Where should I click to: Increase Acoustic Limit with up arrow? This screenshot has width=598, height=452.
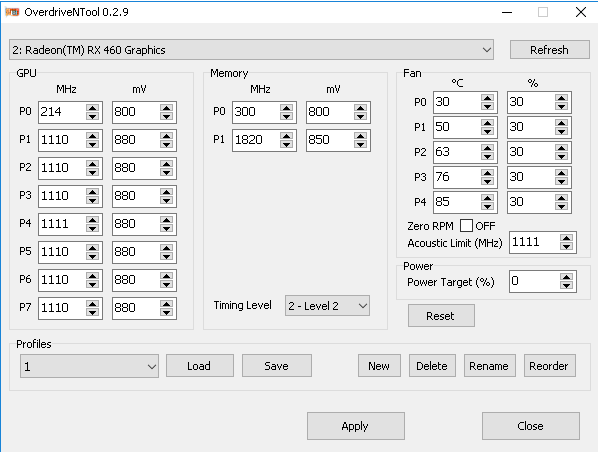coord(567,238)
